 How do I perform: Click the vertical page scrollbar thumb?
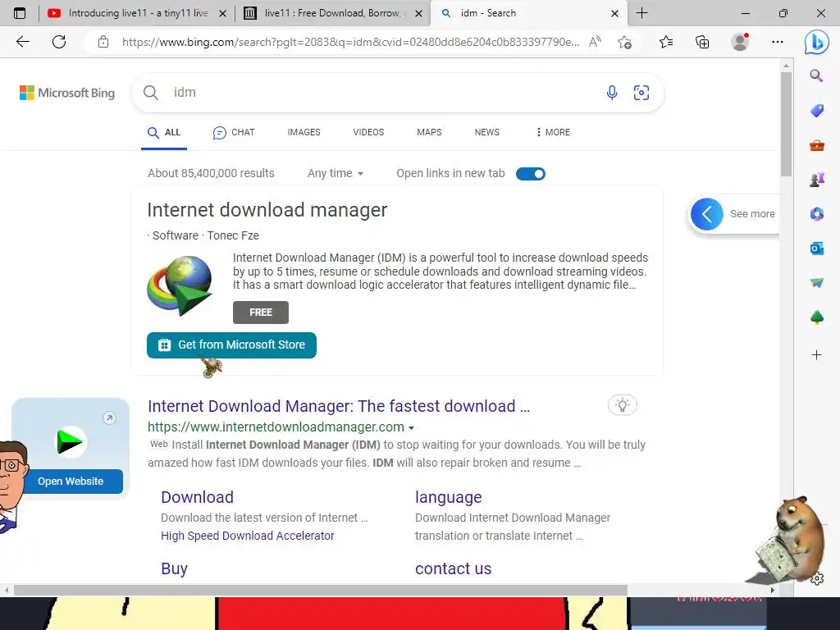786,125
